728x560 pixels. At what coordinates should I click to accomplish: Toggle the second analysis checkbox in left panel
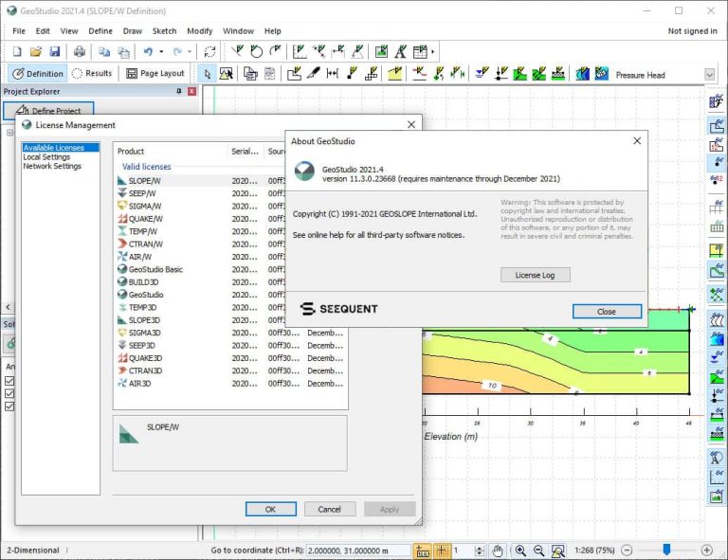point(9,393)
